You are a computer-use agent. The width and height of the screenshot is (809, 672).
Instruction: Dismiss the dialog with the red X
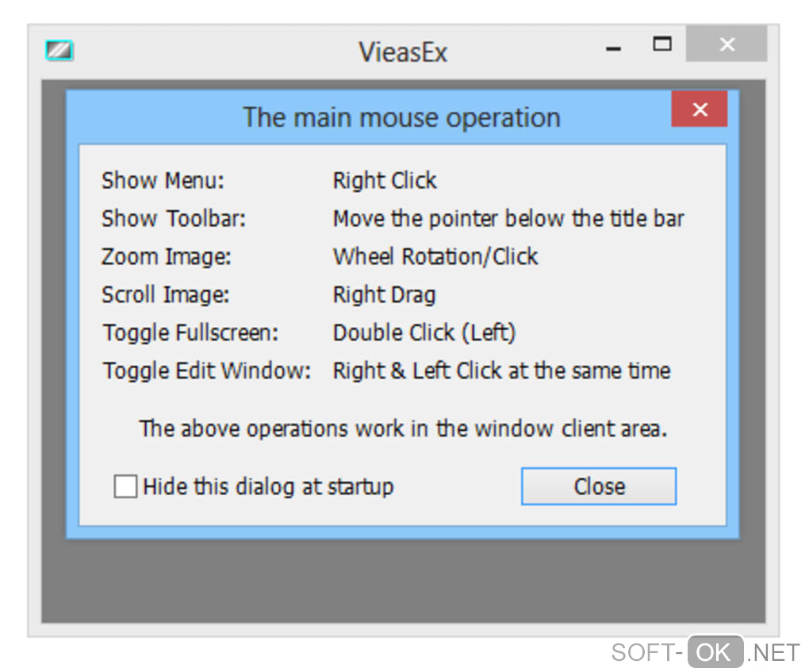[699, 109]
